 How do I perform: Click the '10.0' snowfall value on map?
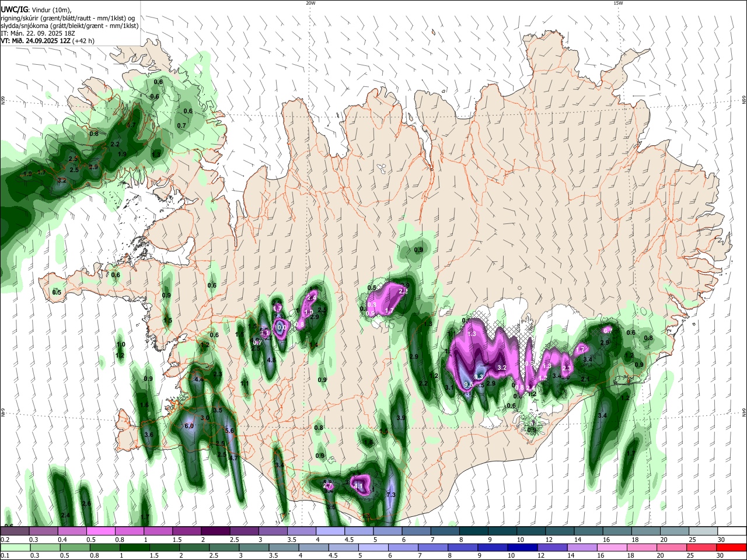pos(281,328)
